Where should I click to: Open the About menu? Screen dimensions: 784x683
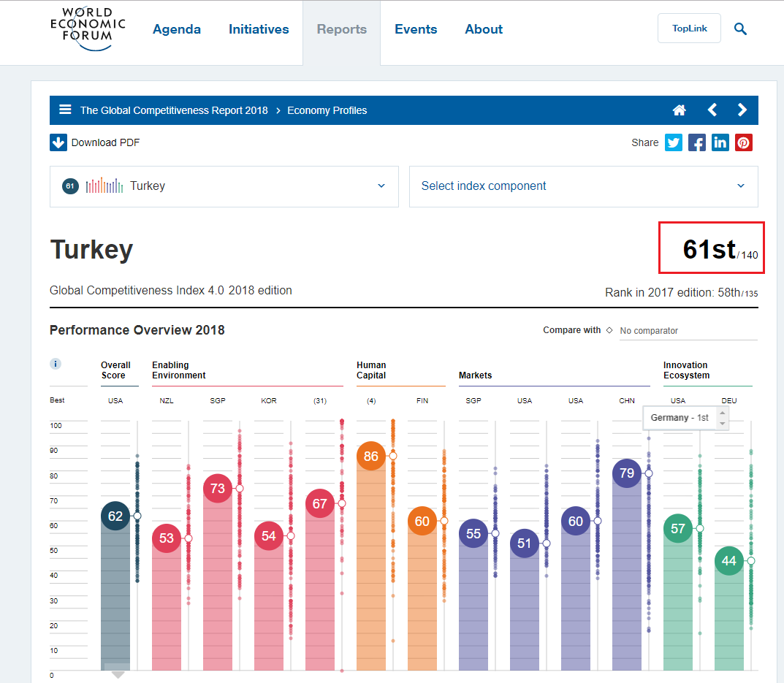point(484,29)
